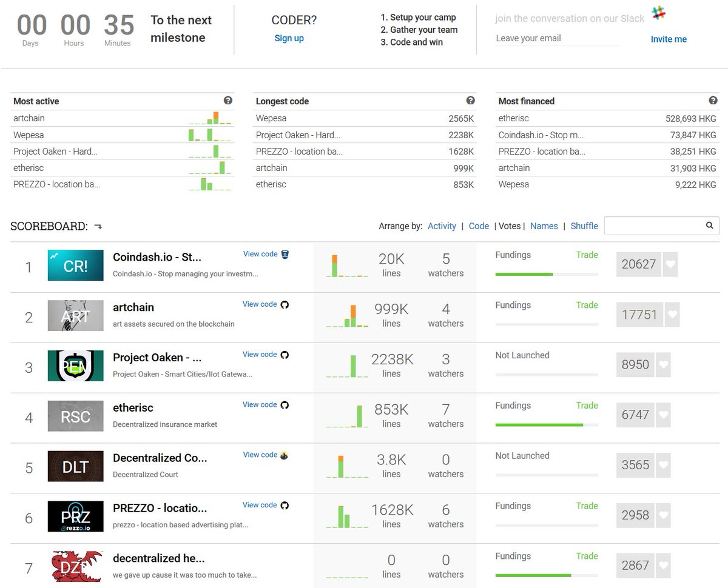Focus the scoreboard search box
This screenshot has width=728, height=588.
tap(662, 226)
